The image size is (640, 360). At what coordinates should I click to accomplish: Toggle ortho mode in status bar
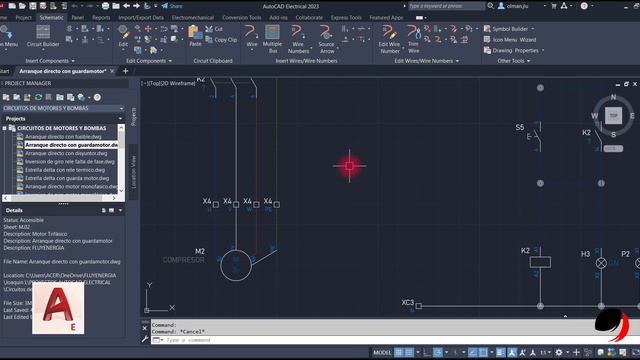click(x=427, y=352)
